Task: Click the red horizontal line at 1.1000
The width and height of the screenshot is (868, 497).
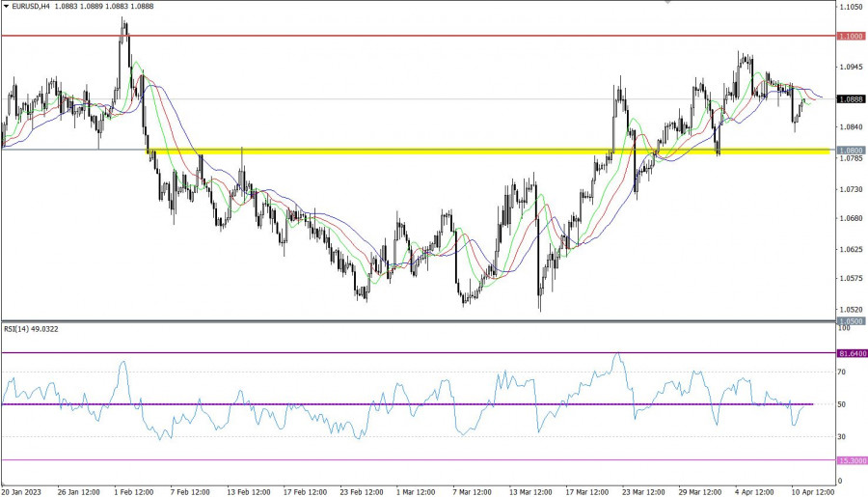Action: point(386,36)
